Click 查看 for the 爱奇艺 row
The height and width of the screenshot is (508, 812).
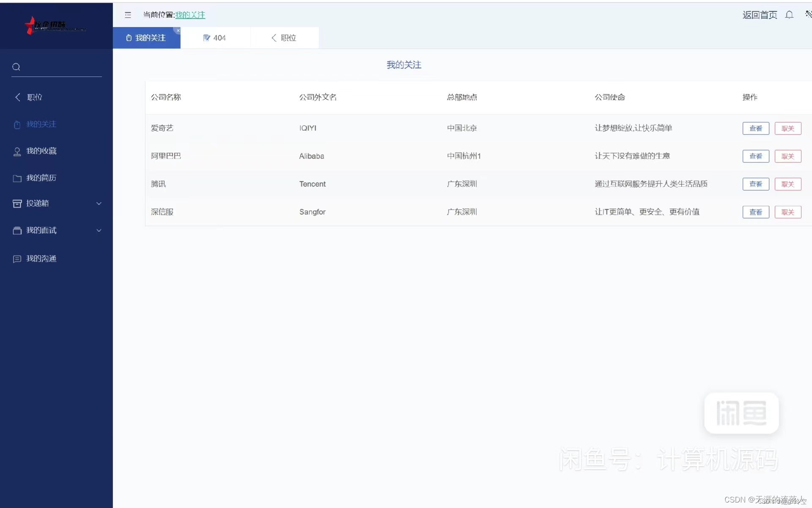pos(755,128)
